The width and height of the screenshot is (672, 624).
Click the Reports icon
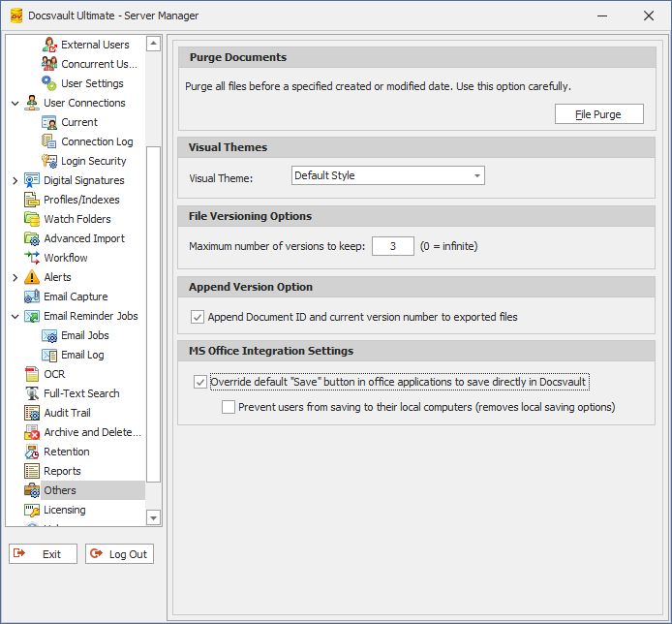[x=32, y=471]
